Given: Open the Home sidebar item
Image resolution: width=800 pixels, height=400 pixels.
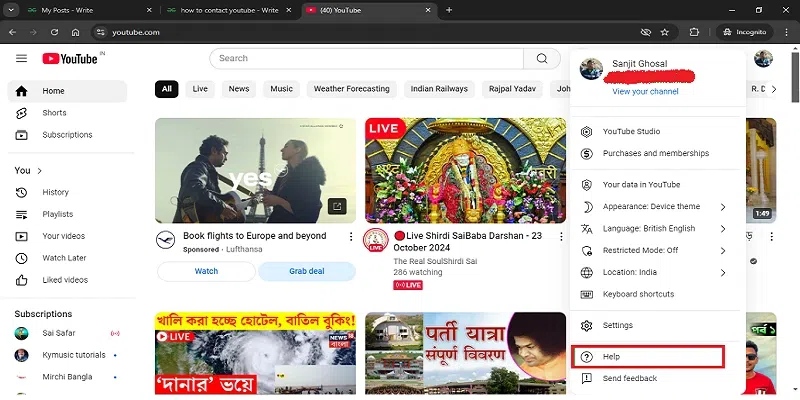Looking at the screenshot, I should point(67,91).
